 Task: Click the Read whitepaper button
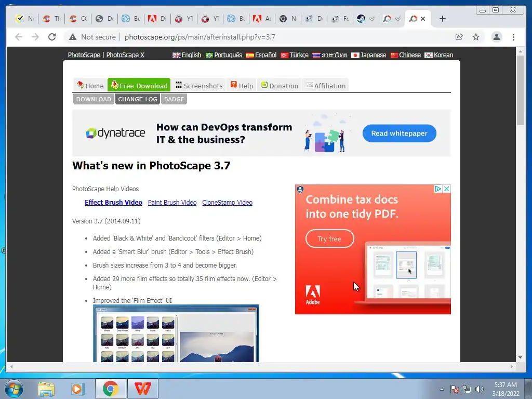coord(400,134)
